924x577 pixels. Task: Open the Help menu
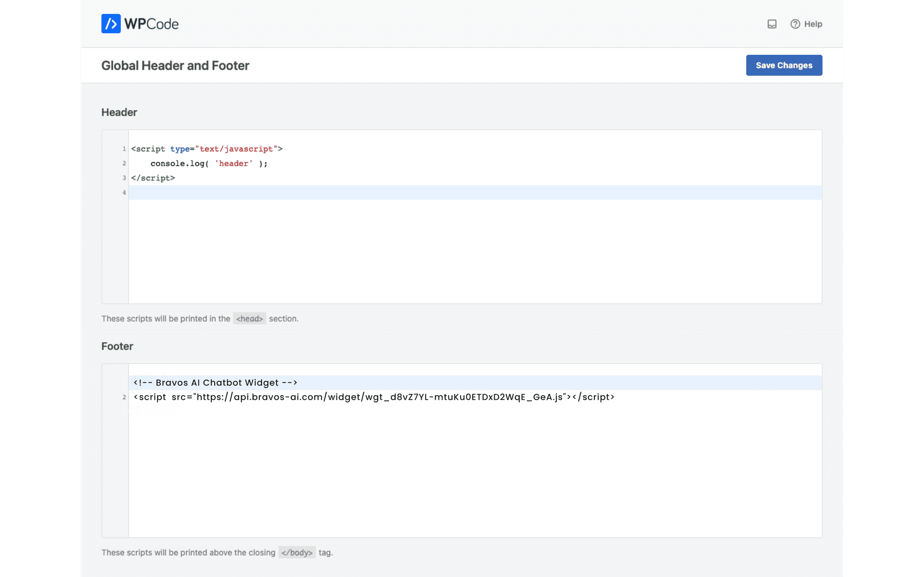(807, 24)
